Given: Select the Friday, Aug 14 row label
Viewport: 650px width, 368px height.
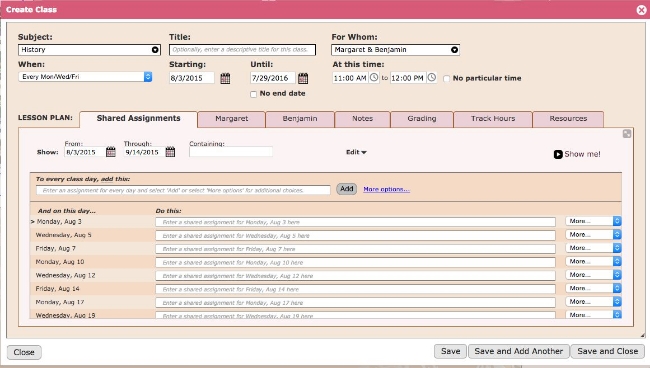Looking at the screenshot, I should pos(58,289).
